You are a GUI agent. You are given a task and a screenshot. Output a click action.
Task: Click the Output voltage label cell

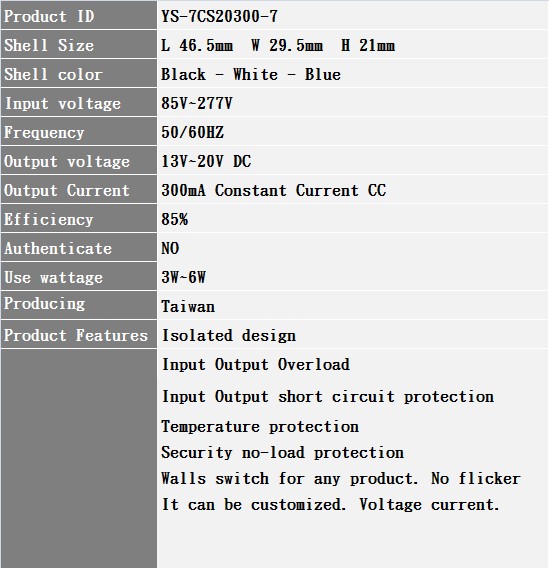coord(79,160)
